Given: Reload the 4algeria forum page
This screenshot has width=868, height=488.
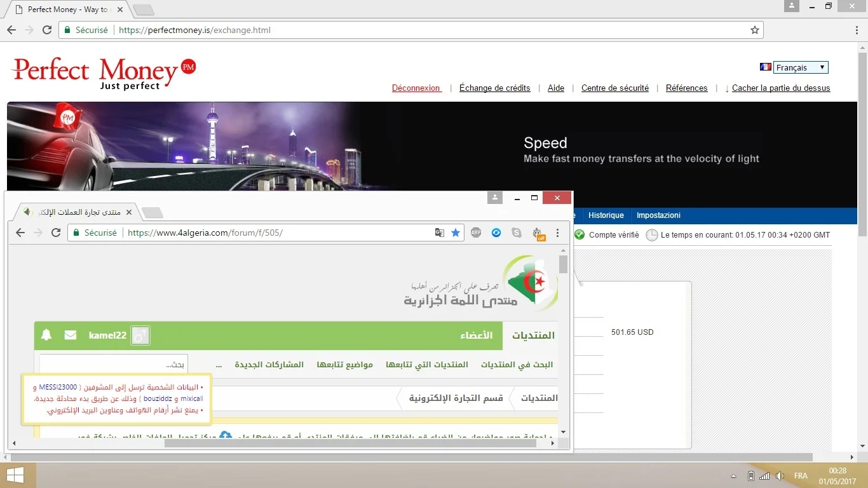Looking at the screenshot, I should click(x=55, y=233).
